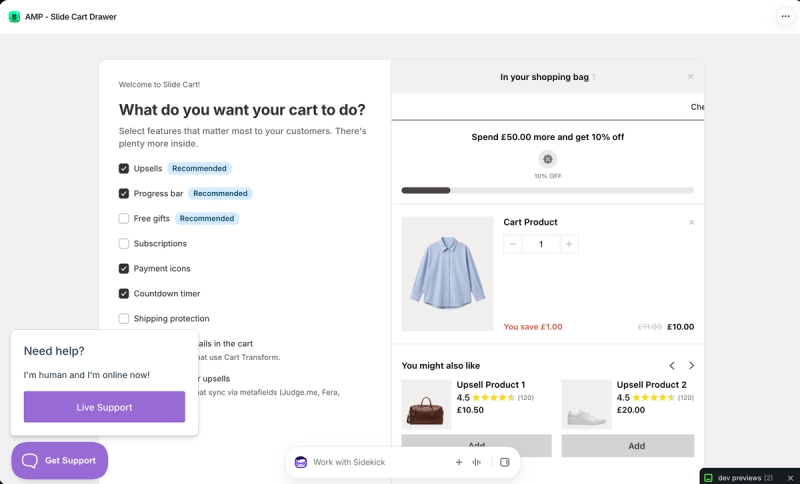Show previous upsell with left chevron

tap(672, 366)
